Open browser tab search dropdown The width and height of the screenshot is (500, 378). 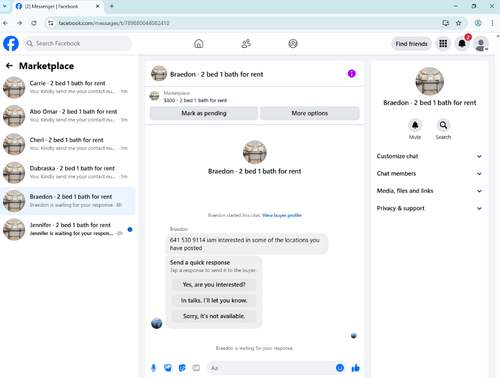(5, 6)
